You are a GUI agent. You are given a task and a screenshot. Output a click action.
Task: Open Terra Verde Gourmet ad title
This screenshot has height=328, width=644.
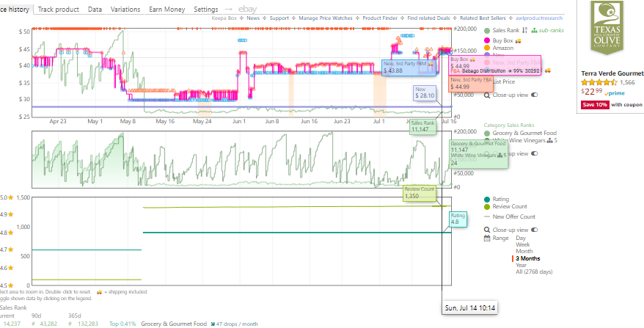click(x=612, y=73)
